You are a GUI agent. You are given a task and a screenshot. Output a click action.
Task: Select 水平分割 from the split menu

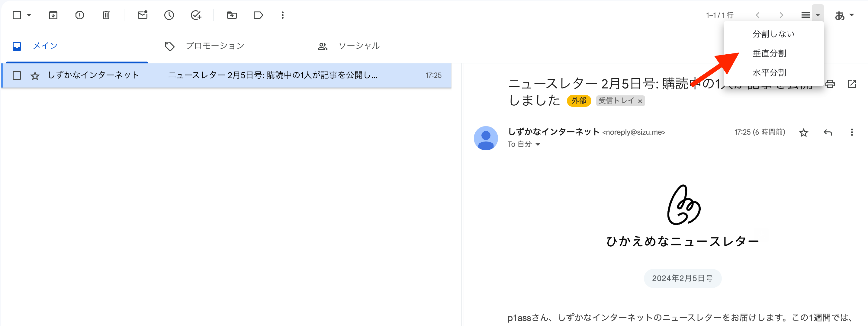770,72
